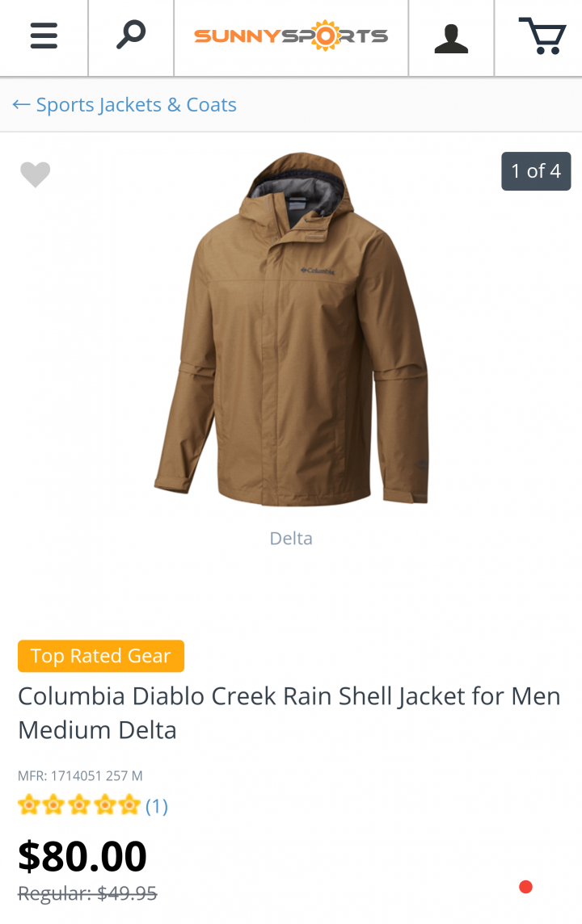Viewport: 582px width, 924px height.
Task: Open the user account icon
Action: tap(451, 39)
